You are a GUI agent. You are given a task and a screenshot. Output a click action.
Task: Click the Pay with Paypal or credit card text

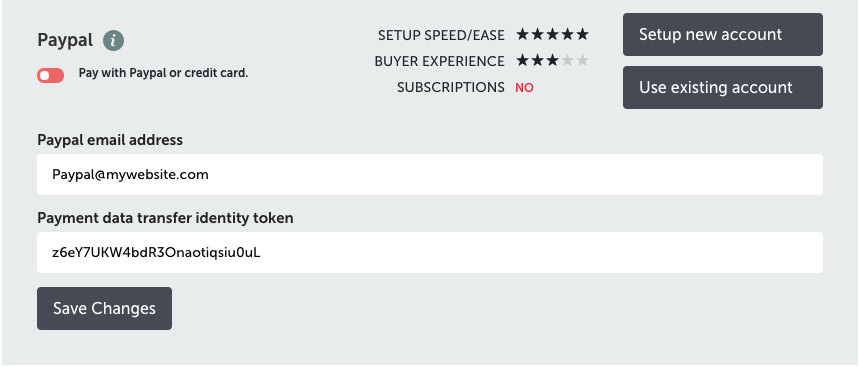pyautogui.click(x=163, y=73)
